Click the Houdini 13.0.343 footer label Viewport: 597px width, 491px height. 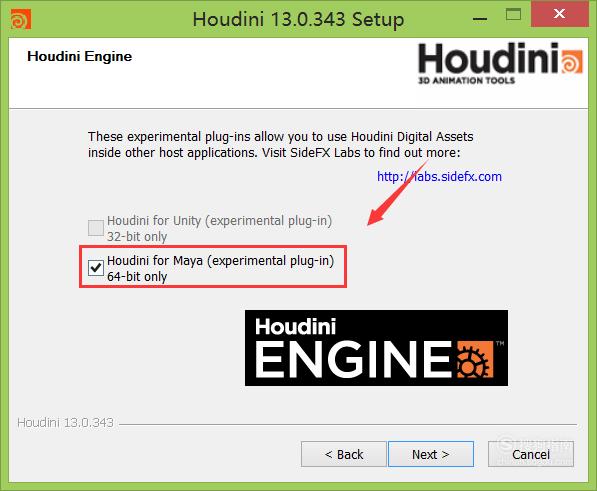pos(65,422)
